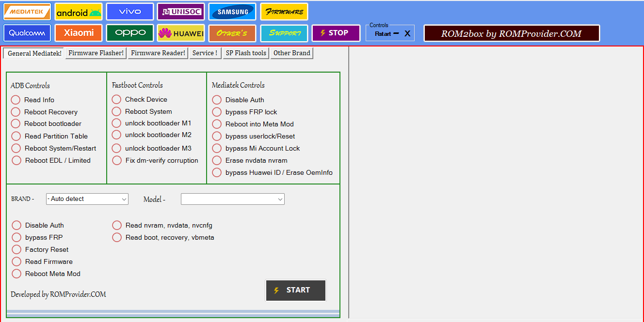644x322 pixels.
Task: Select the Huawei brand icon
Action: [x=181, y=33]
